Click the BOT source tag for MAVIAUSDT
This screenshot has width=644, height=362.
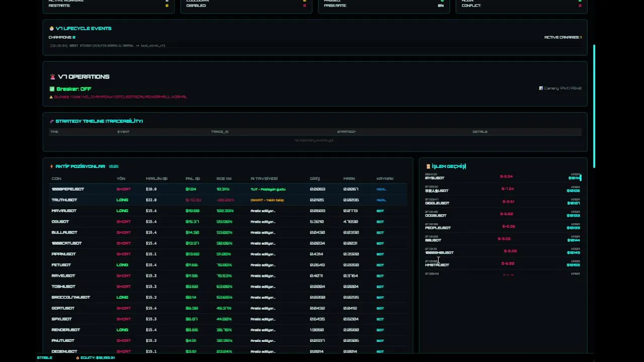pos(380,211)
